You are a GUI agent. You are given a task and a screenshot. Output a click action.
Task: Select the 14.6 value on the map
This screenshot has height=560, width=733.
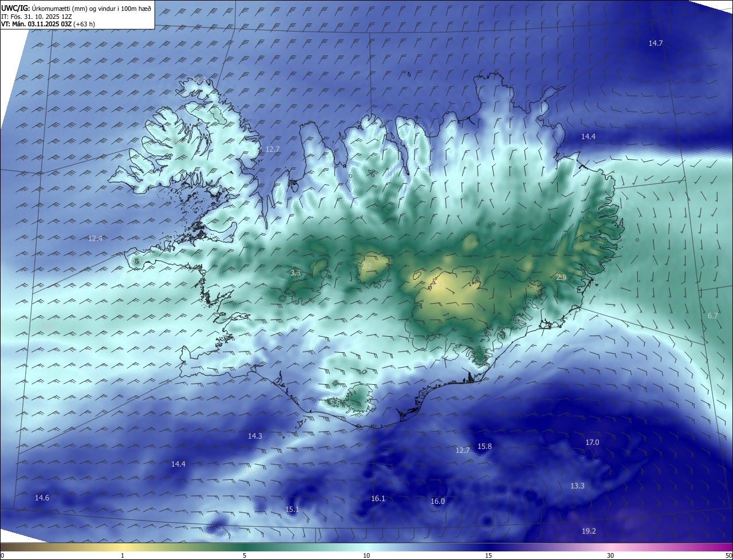42,498
